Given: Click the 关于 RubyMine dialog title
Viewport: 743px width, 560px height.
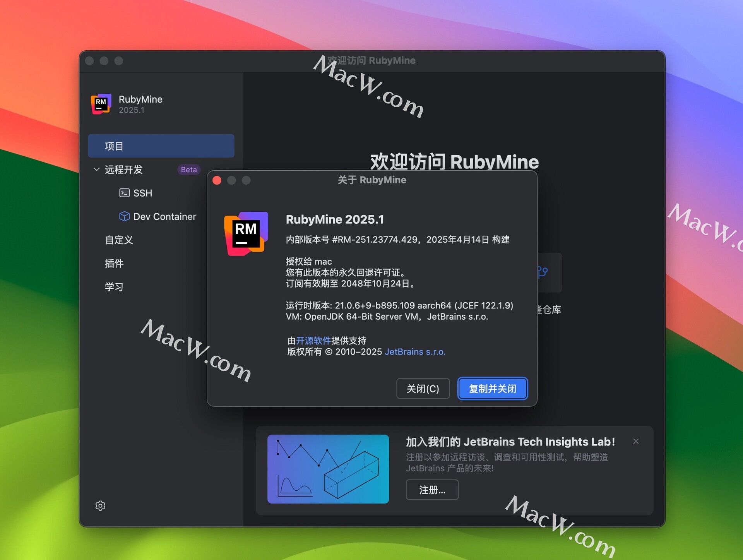Looking at the screenshot, I should (372, 180).
